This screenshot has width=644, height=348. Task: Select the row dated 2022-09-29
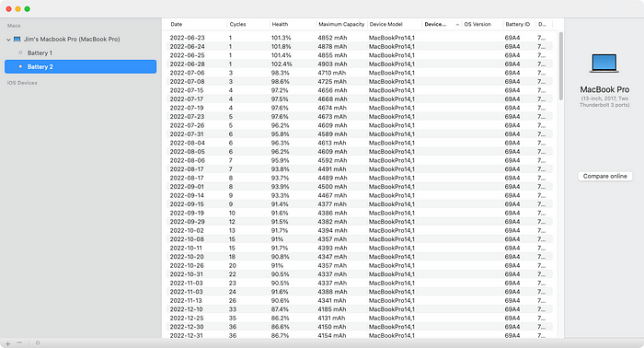pyautogui.click(x=360, y=222)
